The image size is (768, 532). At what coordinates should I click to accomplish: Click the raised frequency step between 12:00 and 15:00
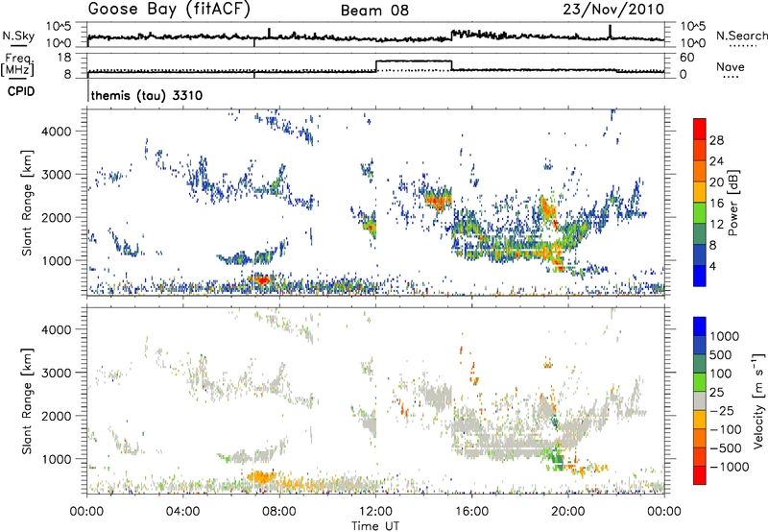click(414, 61)
